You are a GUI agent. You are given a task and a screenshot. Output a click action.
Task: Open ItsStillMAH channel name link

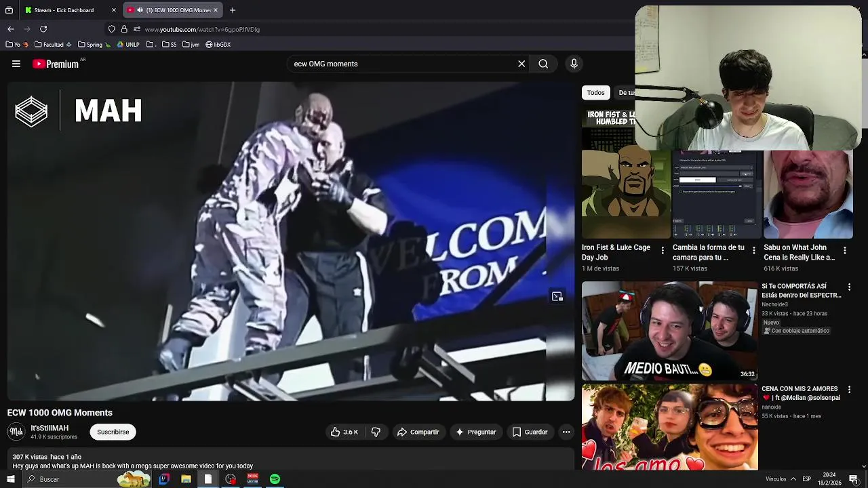pos(50,428)
